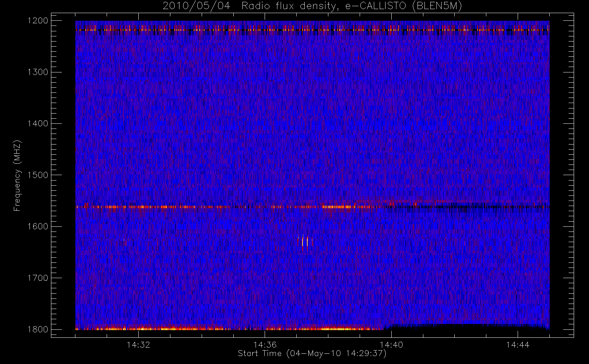
Task: Click the orange interference band near 1560 MHz
Action: (230, 207)
